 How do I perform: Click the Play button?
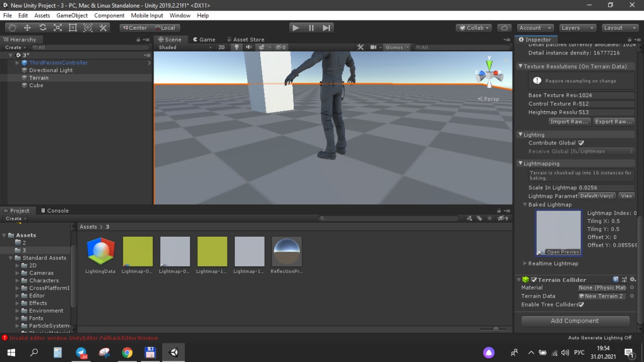point(296,28)
